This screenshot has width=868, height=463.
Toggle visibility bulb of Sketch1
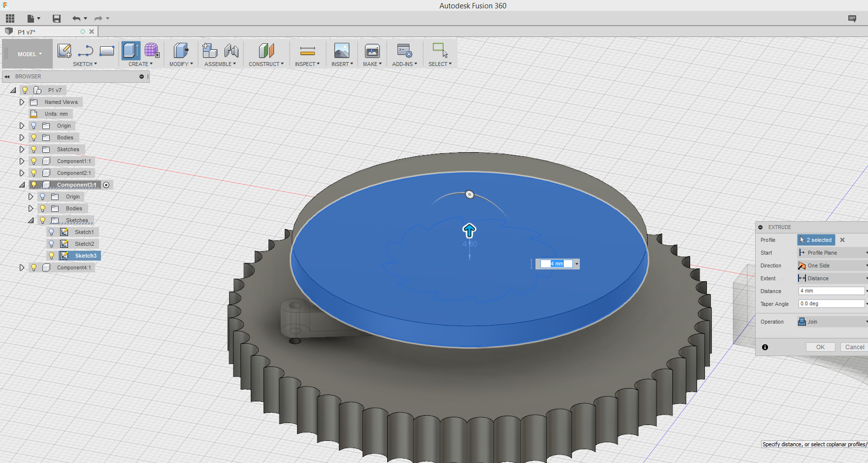coord(51,232)
